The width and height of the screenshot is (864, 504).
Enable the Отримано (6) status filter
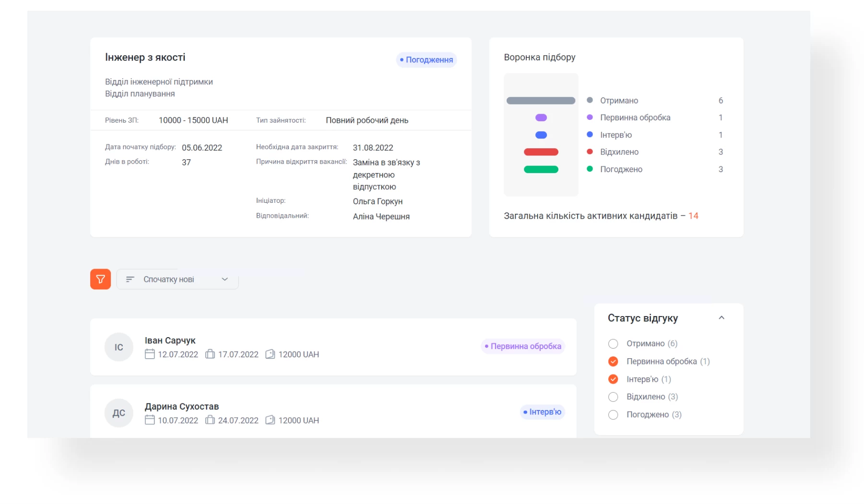613,344
